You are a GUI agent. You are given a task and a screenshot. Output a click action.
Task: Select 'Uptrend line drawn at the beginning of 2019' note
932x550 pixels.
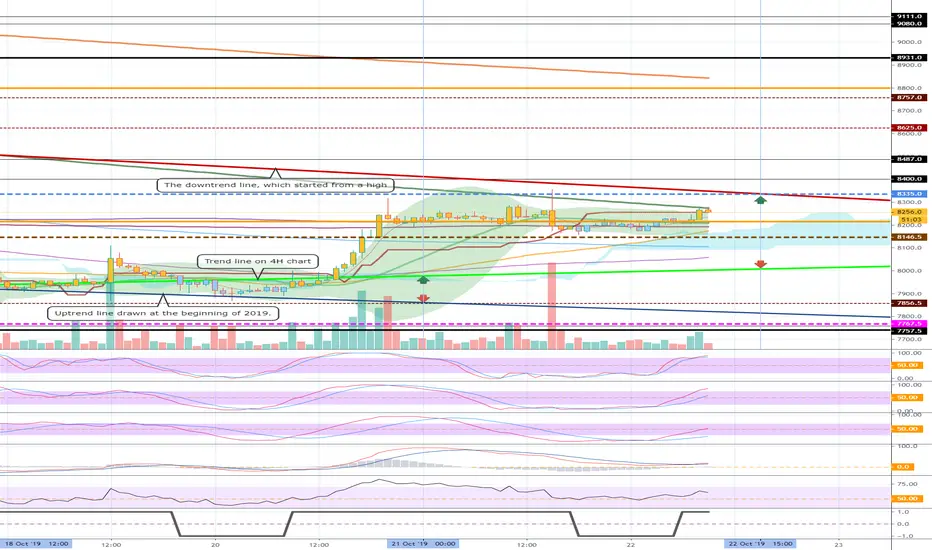(x=163, y=313)
